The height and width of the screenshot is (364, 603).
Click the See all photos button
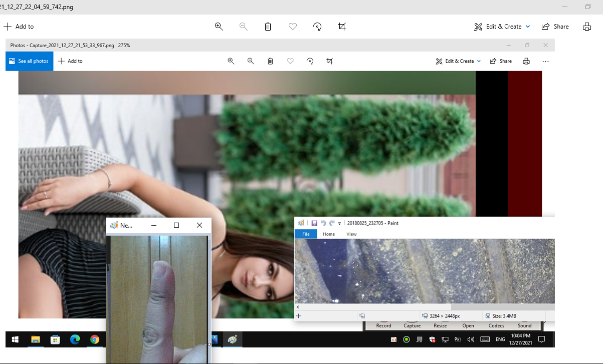coord(29,61)
